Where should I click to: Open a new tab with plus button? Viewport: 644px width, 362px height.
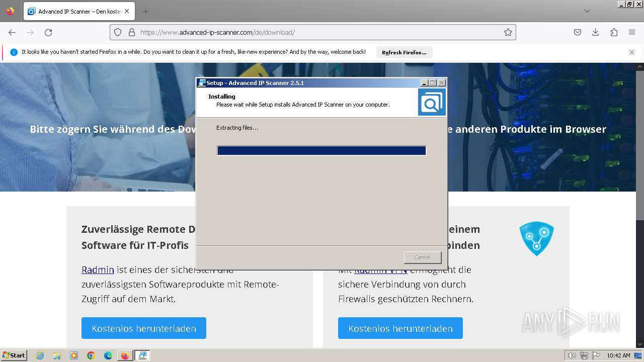coord(145,11)
